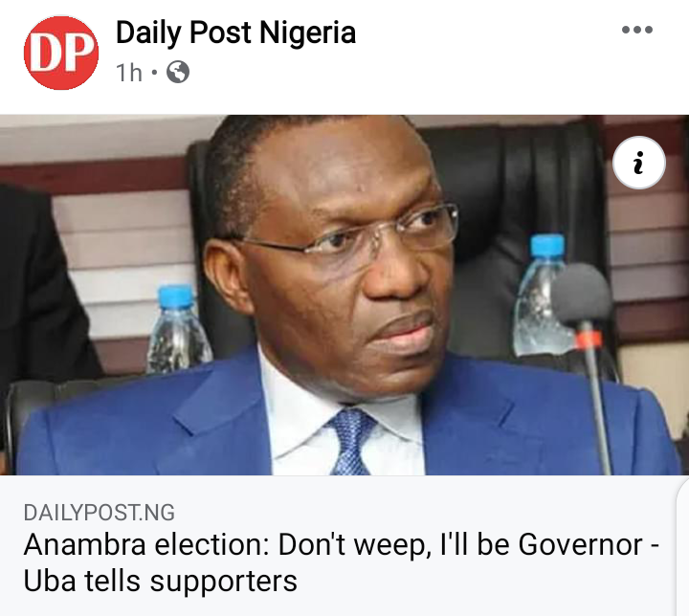Click the globe public audience icon

(x=178, y=72)
